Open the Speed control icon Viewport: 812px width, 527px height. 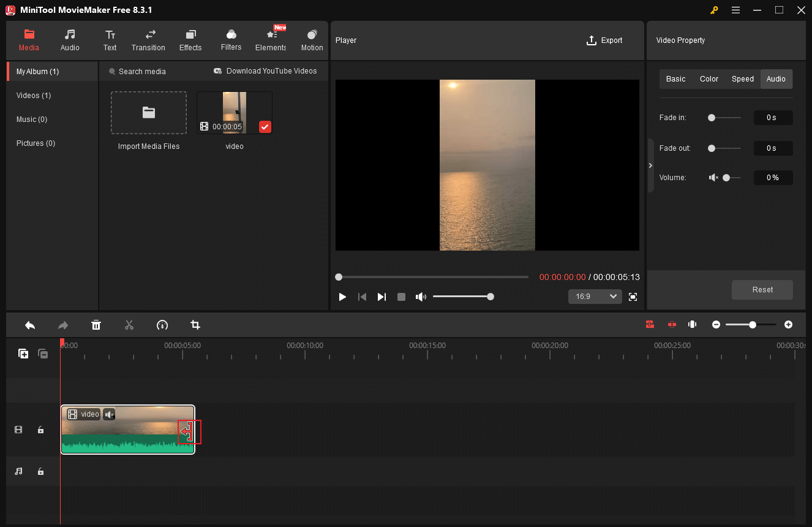tap(162, 325)
